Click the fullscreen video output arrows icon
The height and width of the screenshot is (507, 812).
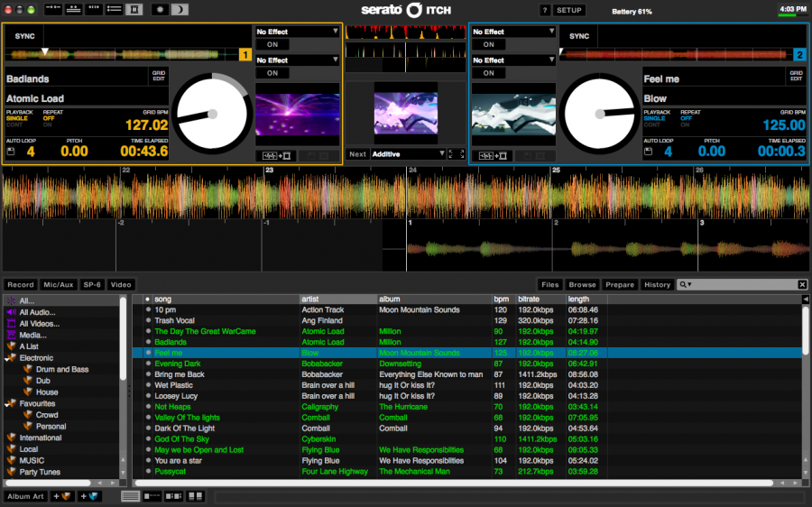tap(457, 153)
